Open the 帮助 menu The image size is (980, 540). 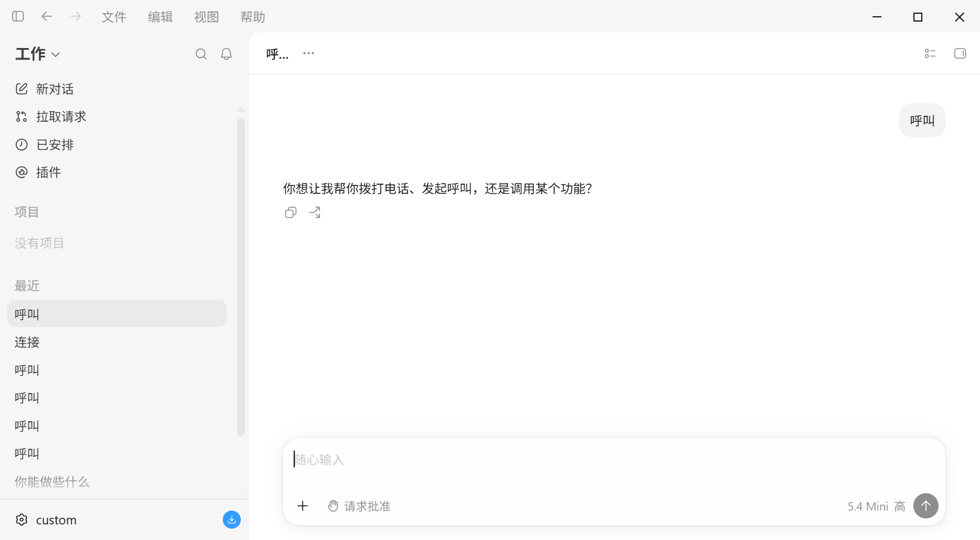point(253,17)
